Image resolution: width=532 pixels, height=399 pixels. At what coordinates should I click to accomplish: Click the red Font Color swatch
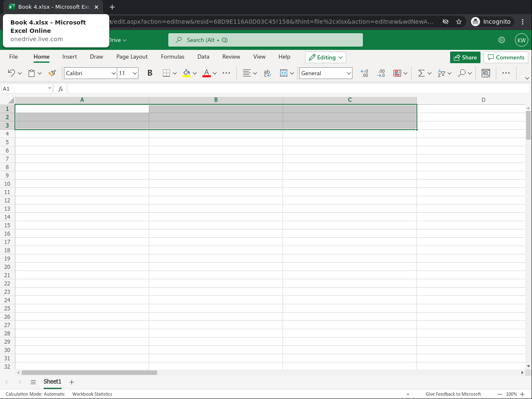(207, 73)
